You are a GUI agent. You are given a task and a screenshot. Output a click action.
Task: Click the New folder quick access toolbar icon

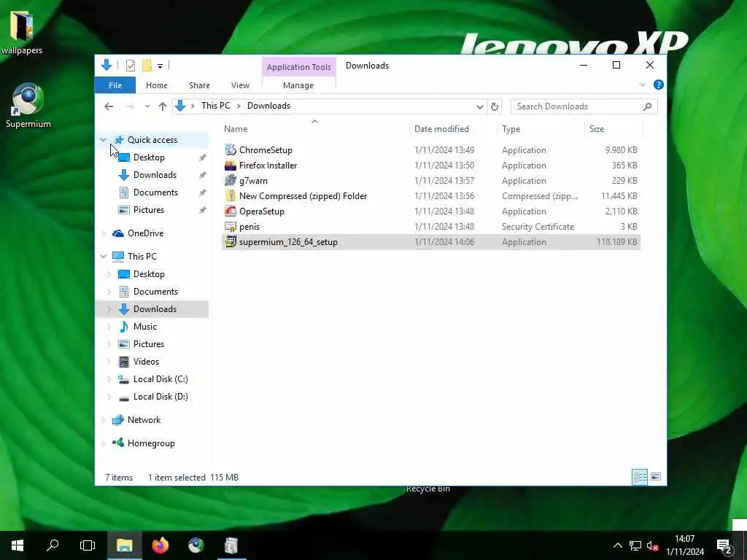click(x=147, y=66)
